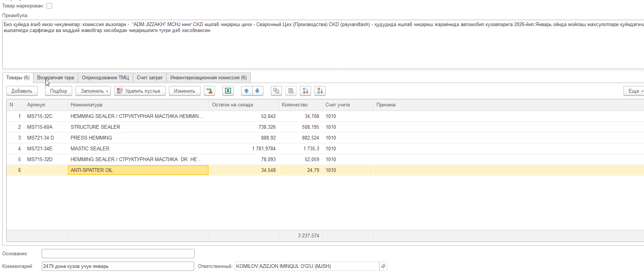Click the HEMMING SEALER DR cell in row 5
The height and width of the screenshot is (272, 644).
pos(138,160)
